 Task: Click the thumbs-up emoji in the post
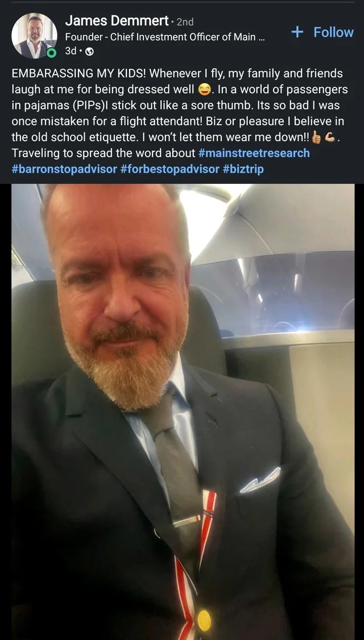pyautogui.click(x=316, y=138)
